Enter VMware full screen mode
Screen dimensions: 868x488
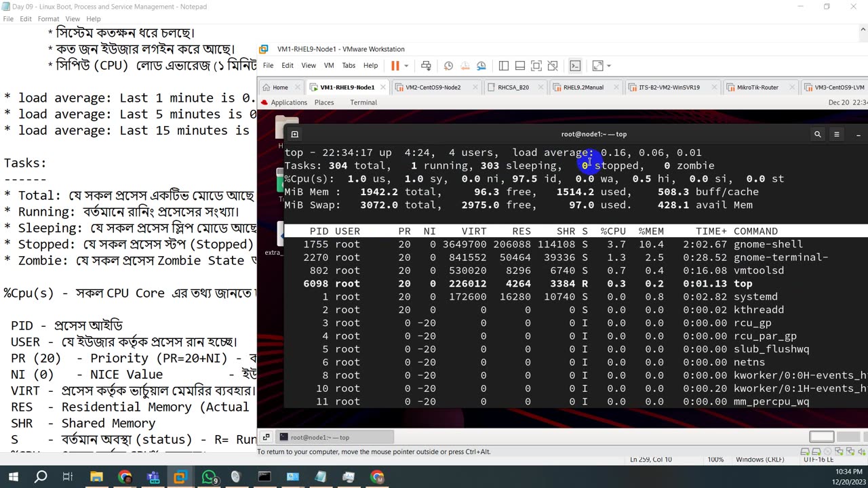coord(536,66)
